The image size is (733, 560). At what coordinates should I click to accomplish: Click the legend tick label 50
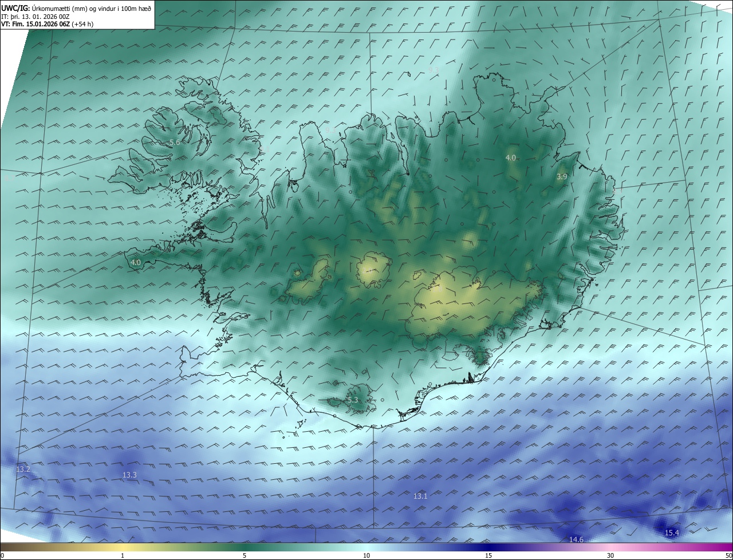click(728, 555)
